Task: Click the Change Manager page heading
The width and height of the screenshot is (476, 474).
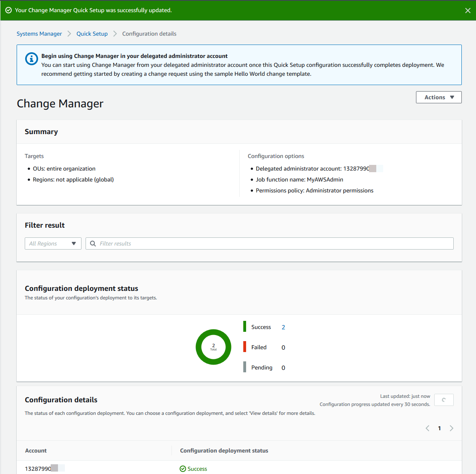Action: (x=60, y=104)
